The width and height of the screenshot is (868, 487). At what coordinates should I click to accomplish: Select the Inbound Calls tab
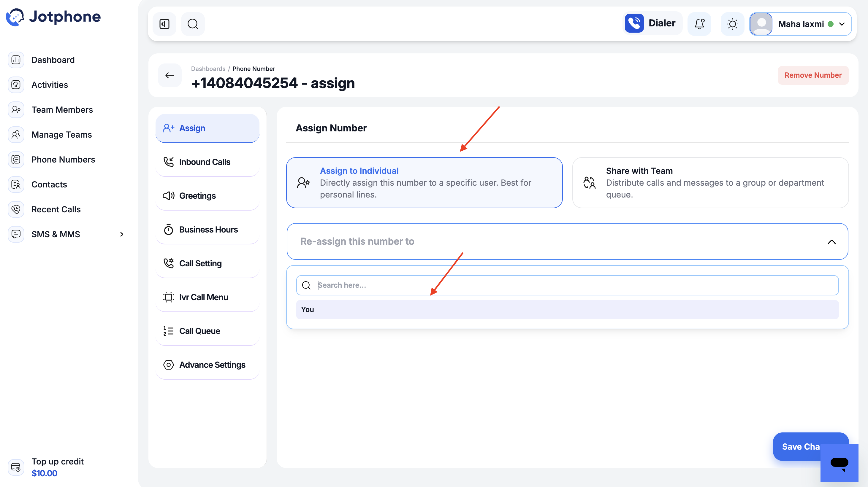[x=207, y=162]
